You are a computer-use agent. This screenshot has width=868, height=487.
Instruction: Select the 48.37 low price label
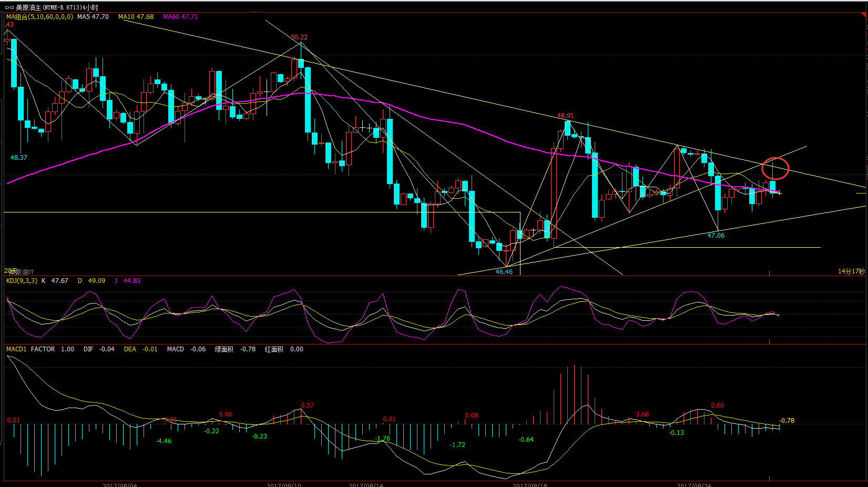coord(18,158)
